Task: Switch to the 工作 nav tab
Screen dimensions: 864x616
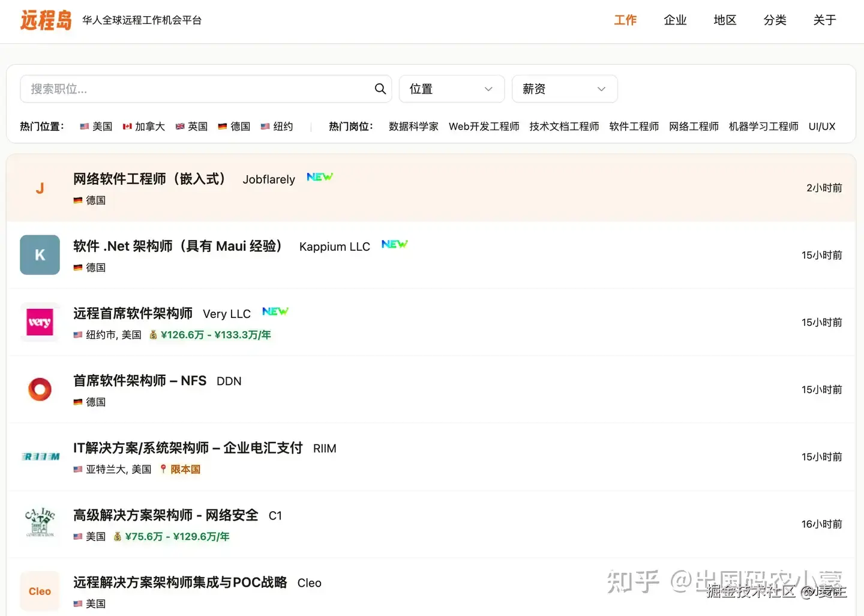Action: point(625,20)
